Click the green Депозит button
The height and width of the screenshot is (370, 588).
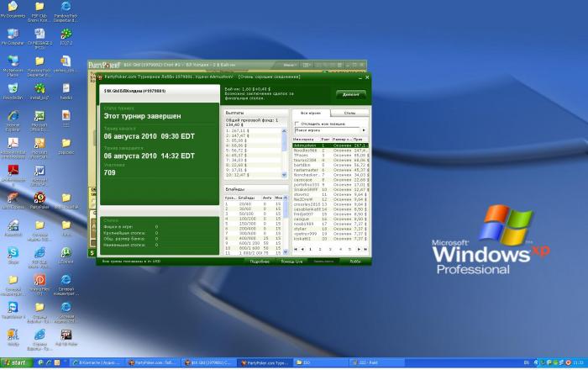coord(351,94)
